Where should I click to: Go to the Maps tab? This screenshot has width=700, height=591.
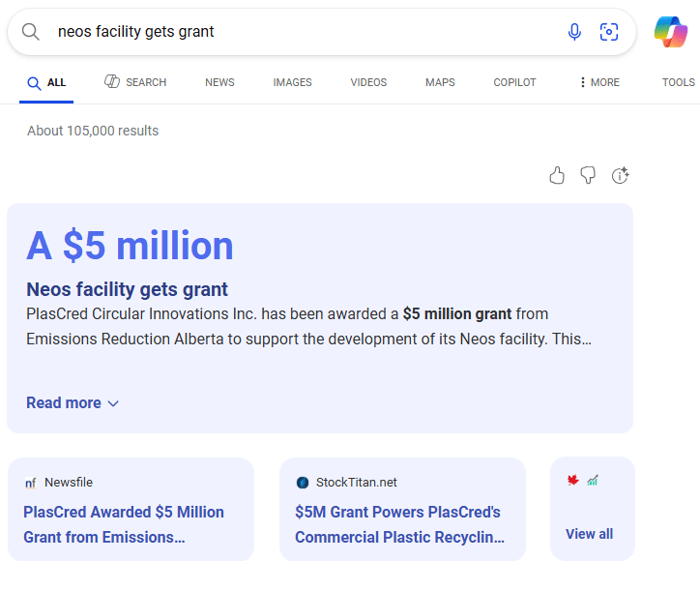pos(440,82)
